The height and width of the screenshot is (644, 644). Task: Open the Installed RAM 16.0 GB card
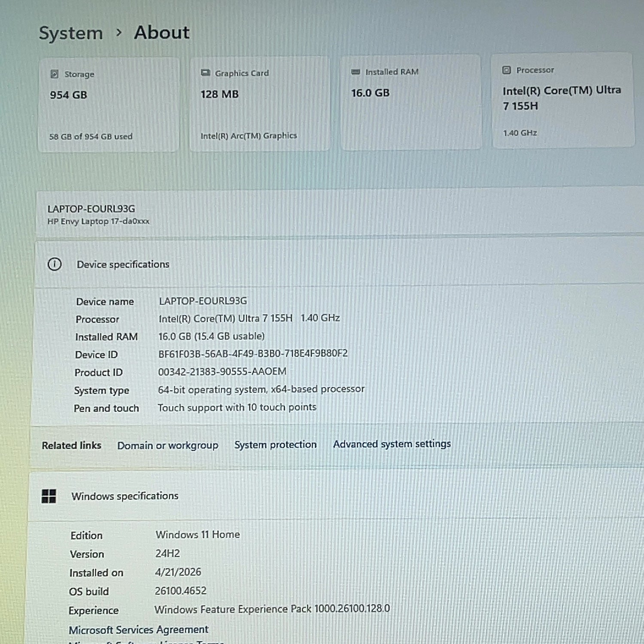(411, 102)
